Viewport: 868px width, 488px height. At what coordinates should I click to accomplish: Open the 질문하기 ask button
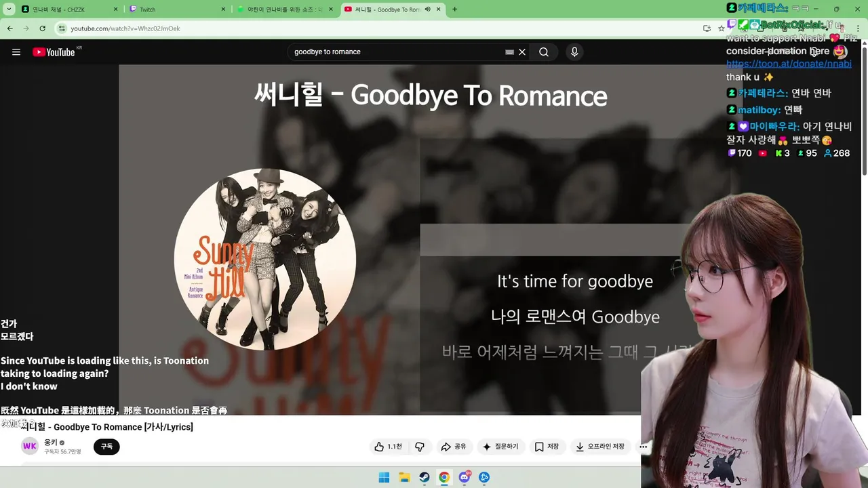[x=500, y=447]
